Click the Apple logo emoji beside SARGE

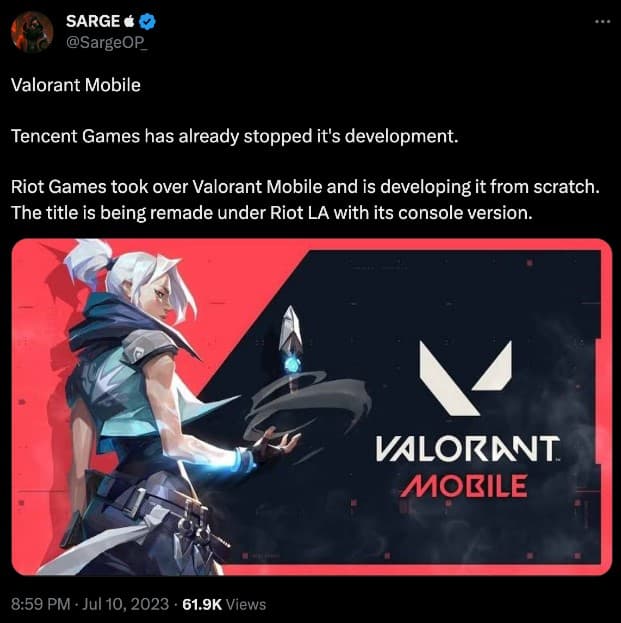coord(129,21)
